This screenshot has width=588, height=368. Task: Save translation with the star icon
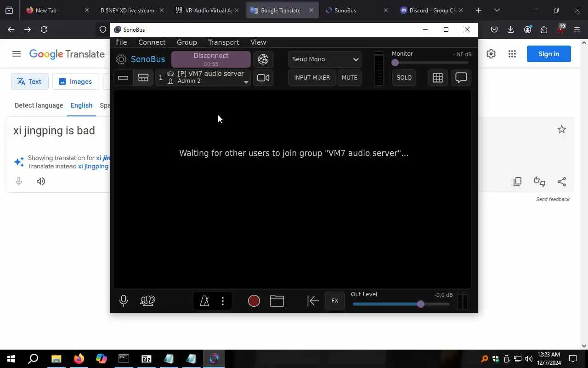pyautogui.click(x=561, y=129)
